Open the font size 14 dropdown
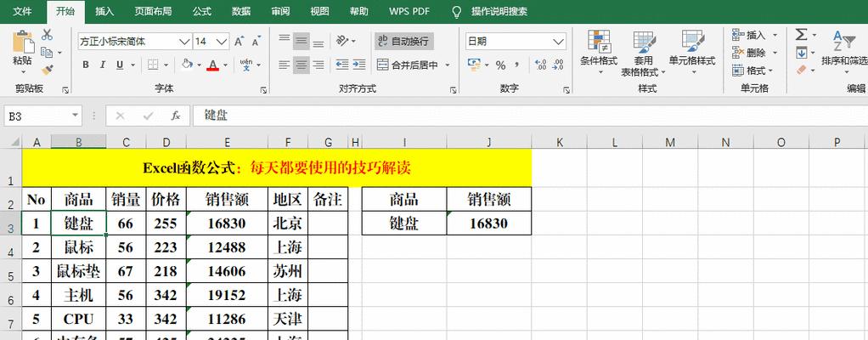Viewport: 868px width, 340px height. 222,42
